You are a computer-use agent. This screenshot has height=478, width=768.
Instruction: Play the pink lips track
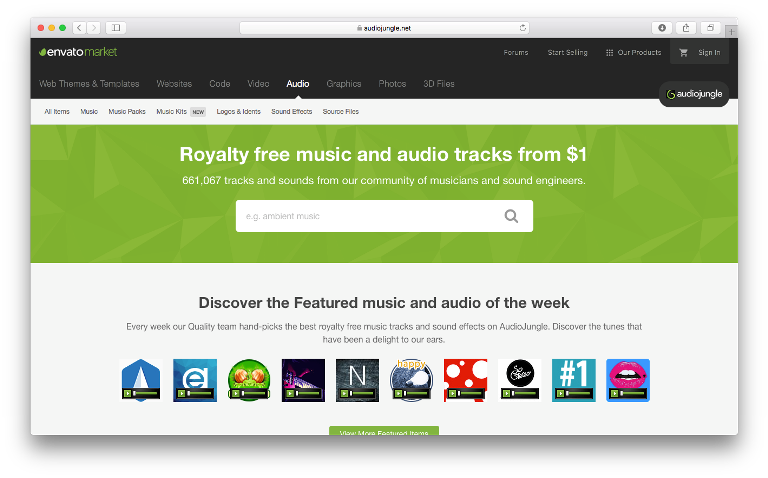614,393
